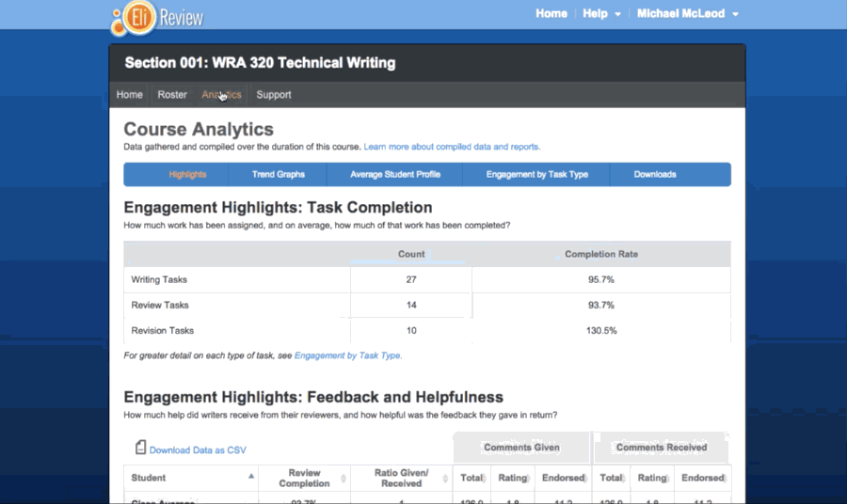Screen dimensions: 847x504
Task: Switch to Engagement by Task Type tab
Action: (x=537, y=174)
